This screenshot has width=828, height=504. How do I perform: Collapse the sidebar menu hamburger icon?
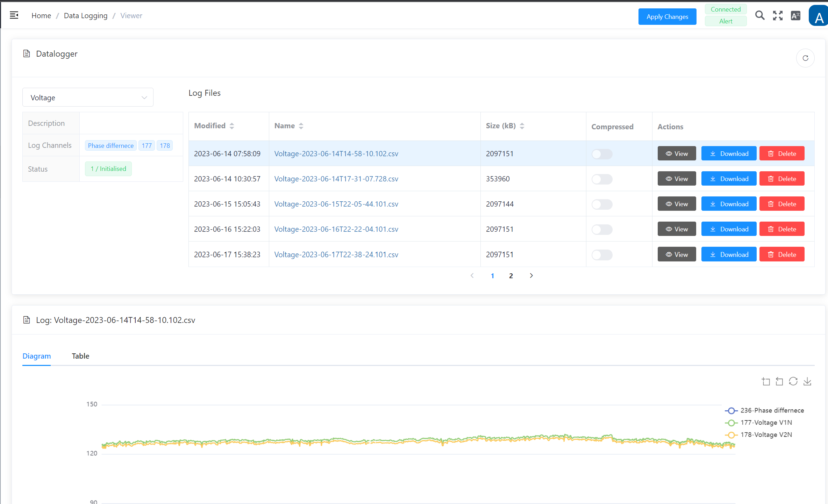[x=14, y=15]
